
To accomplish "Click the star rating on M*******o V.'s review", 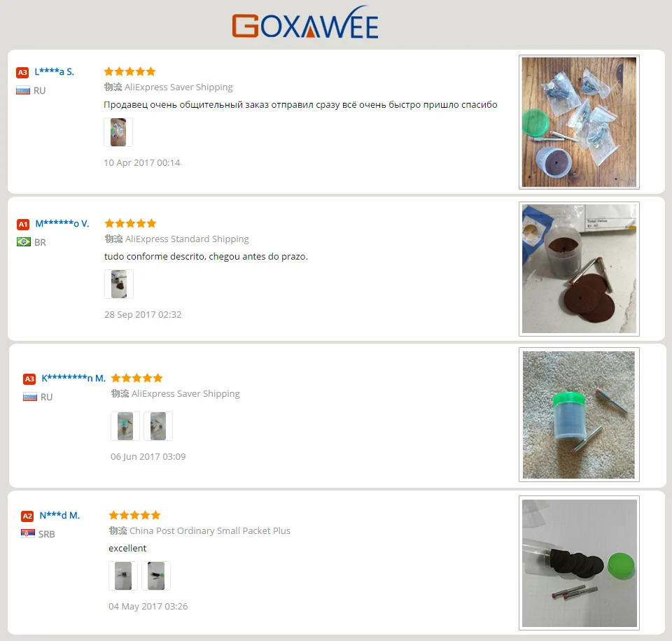I will [x=130, y=223].
